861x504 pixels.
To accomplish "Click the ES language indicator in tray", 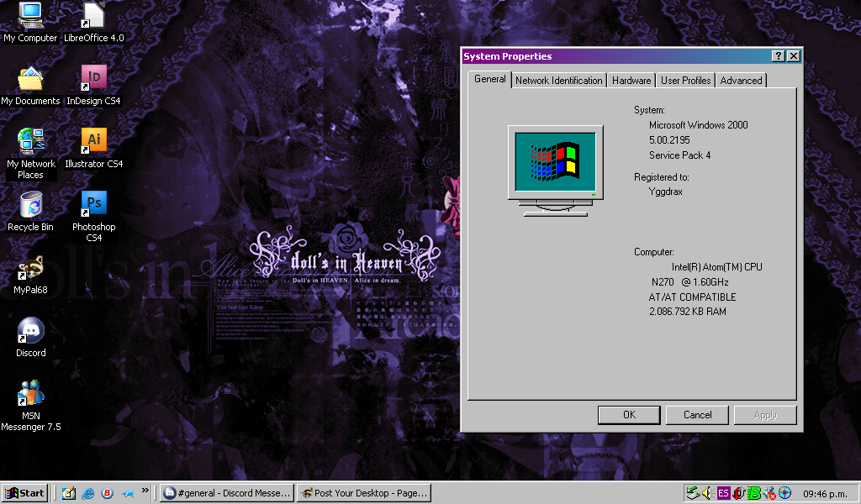I will pos(723,493).
